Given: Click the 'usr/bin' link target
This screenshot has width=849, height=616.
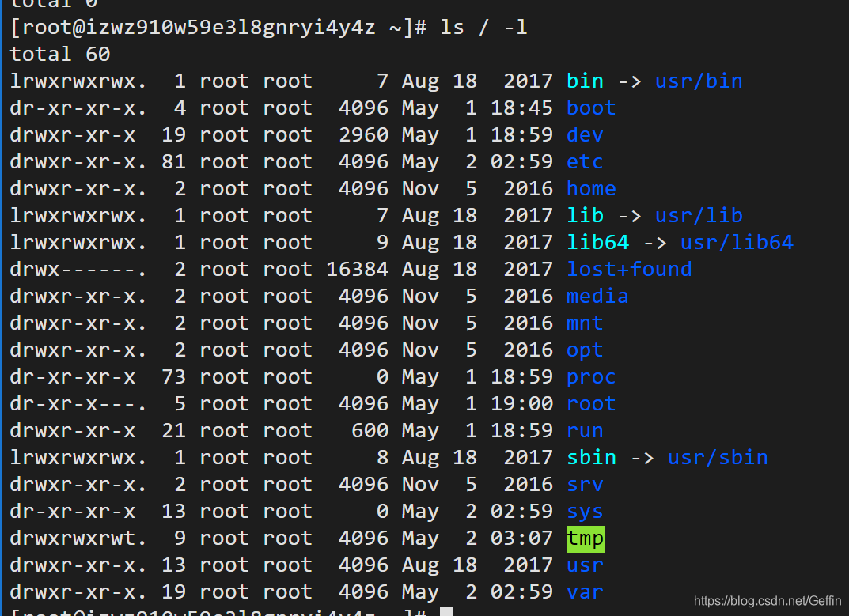Looking at the screenshot, I should coord(699,81).
